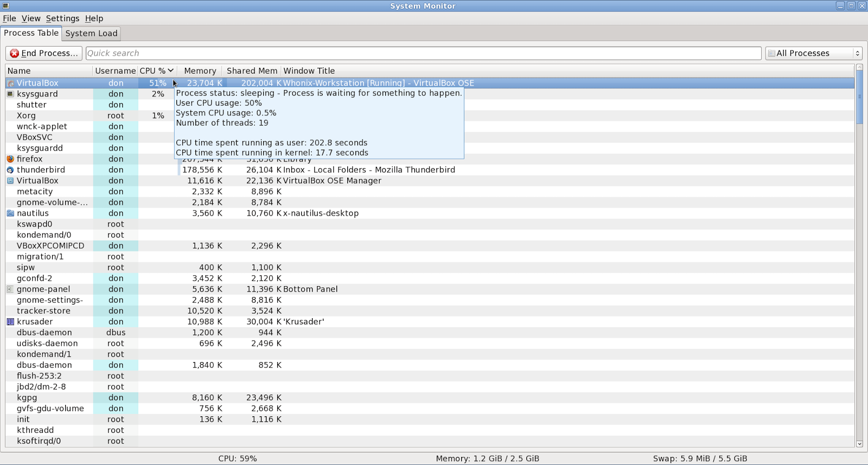Select the flush-253:2 process row
Viewport: 868px width, 465px height.
(x=430, y=376)
